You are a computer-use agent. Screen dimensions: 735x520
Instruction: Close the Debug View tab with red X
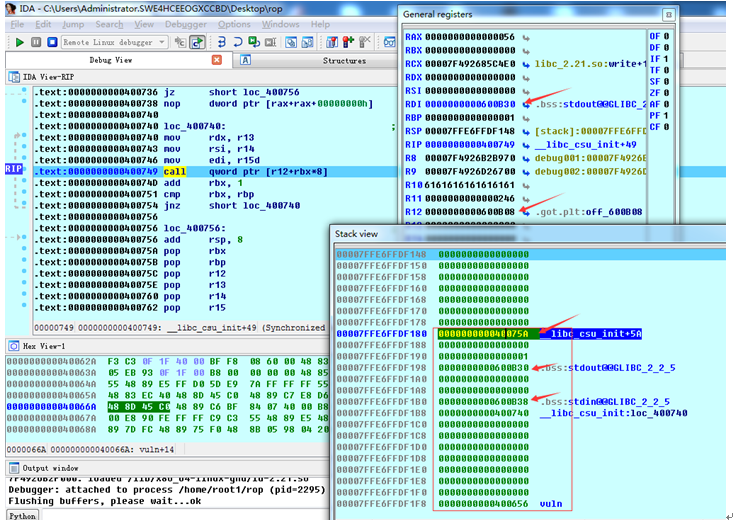point(217,60)
